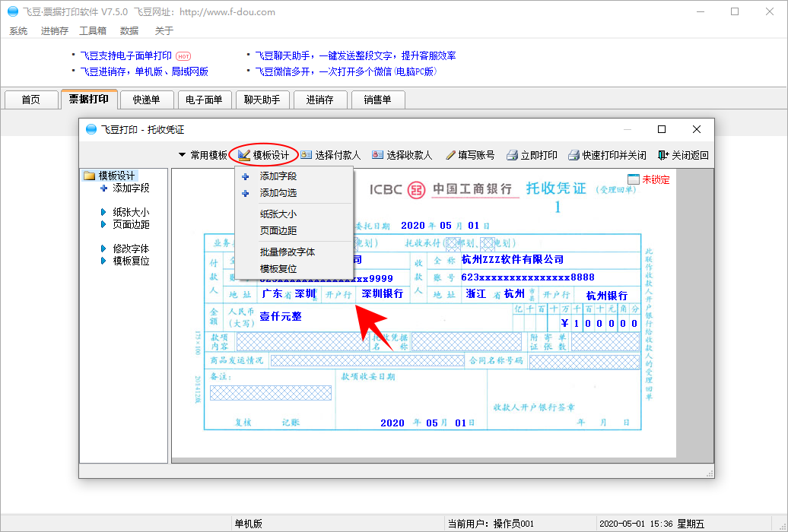Switch to the 电子面单 tab

coord(204,100)
